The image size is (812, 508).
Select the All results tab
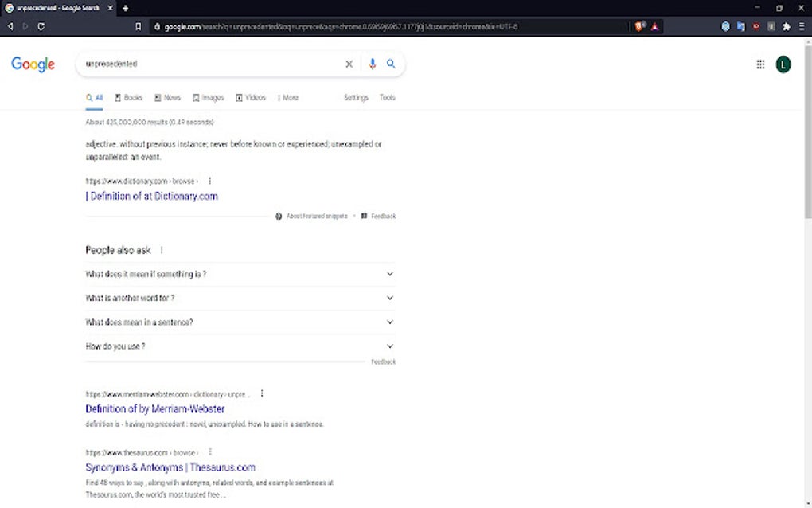pos(94,97)
